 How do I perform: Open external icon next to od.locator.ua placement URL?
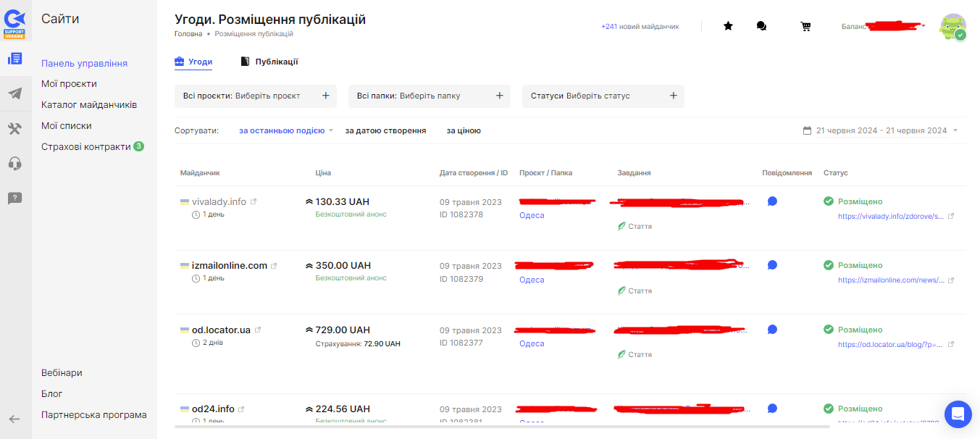[951, 344]
